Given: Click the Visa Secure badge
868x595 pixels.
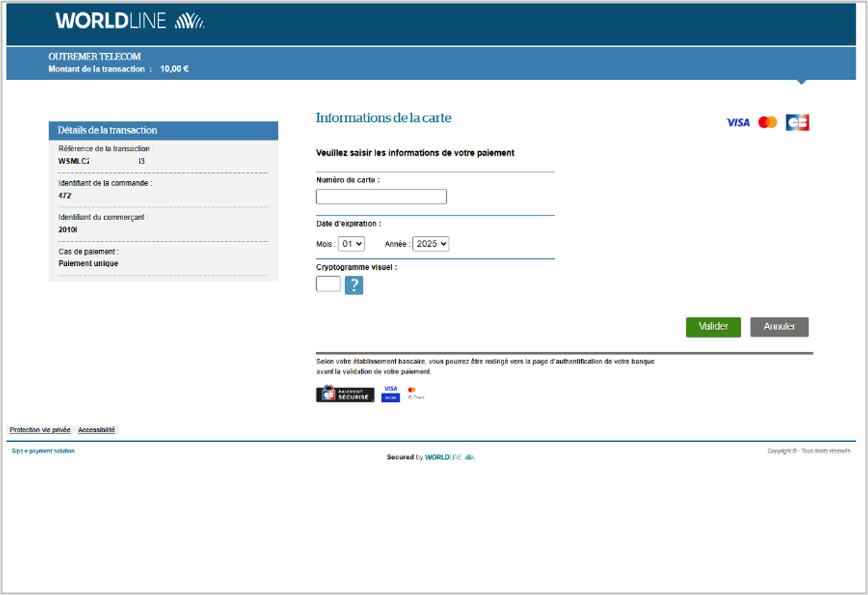Looking at the screenshot, I should pos(391,393).
